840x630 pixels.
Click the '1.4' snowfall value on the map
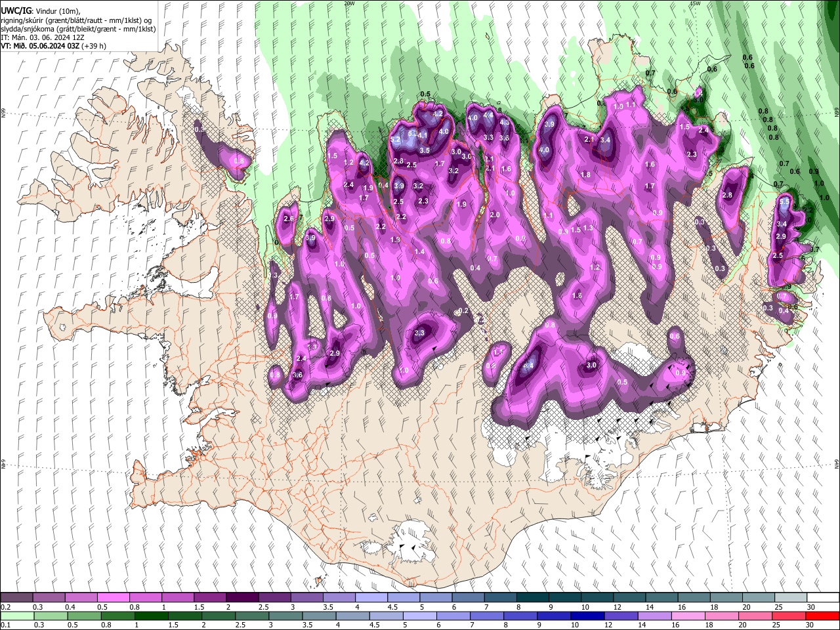click(419, 252)
